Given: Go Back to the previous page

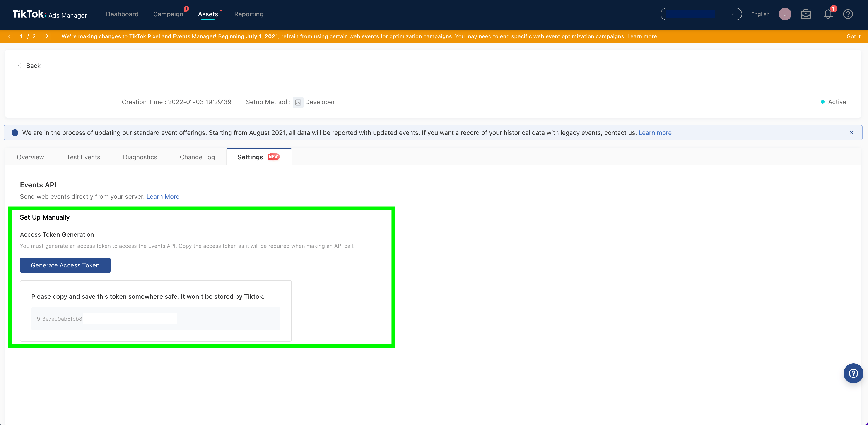Looking at the screenshot, I should pos(29,66).
